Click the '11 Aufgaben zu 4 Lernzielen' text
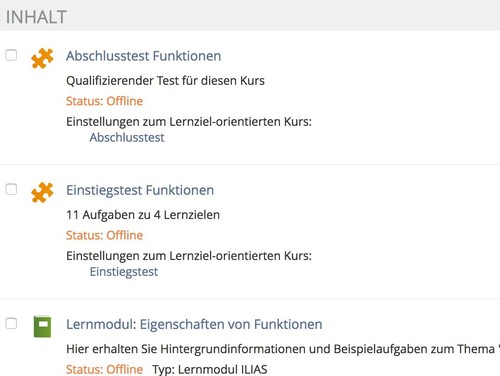This screenshot has width=500, height=376. [x=143, y=215]
